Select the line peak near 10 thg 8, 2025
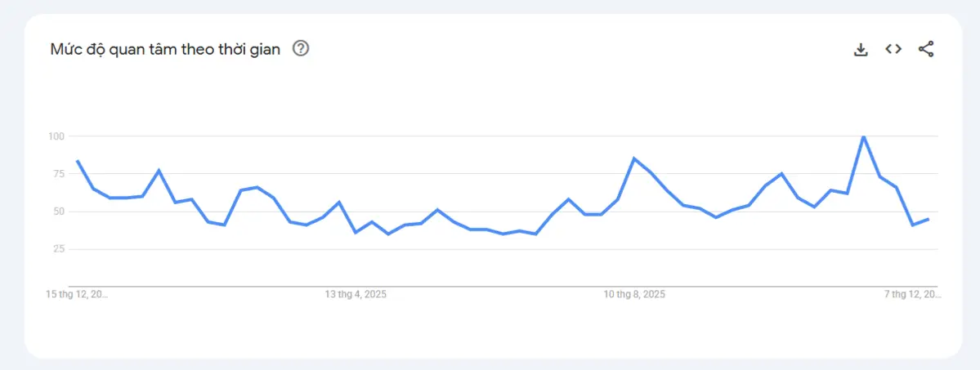980x370 pixels. 634,158
